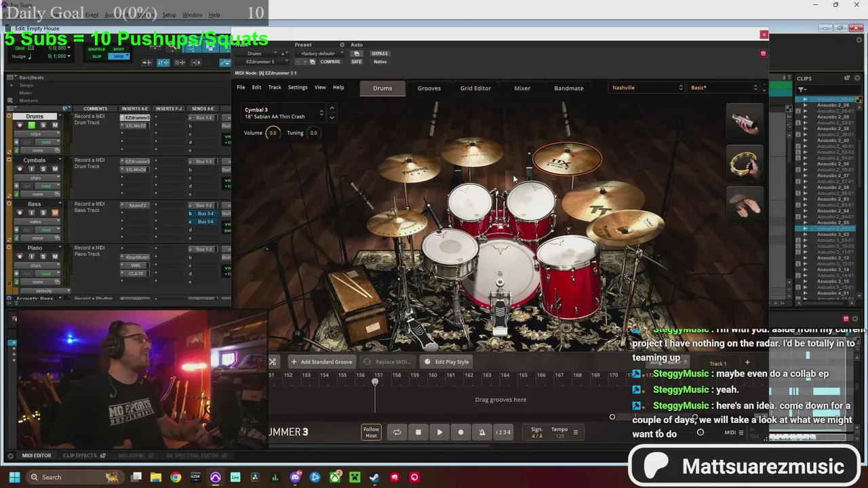Image resolution: width=868 pixels, height=488 pixels.
Task: Open the MIDI EDITOR tab
Action: tap(37, 455)
